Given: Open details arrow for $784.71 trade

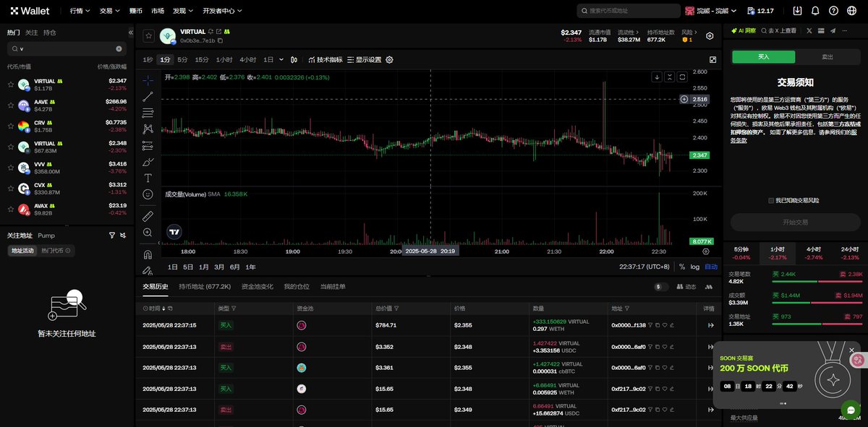Looking at the screenshot, I should click(710, 326).
